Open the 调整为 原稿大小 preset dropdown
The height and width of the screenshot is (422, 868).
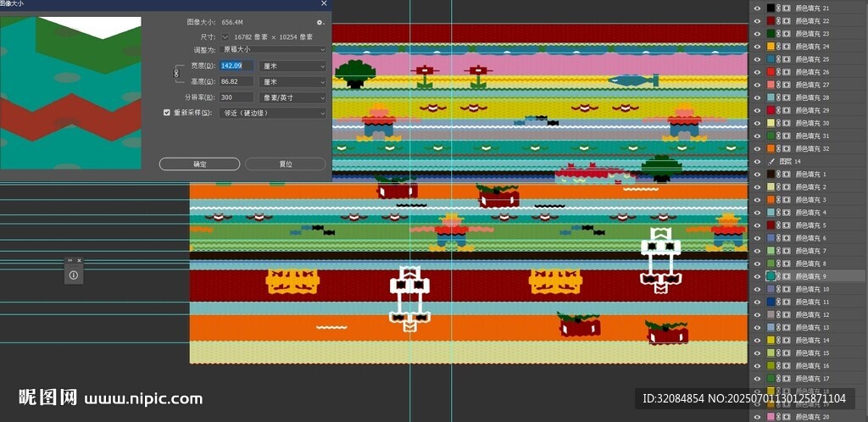point(272,50)
